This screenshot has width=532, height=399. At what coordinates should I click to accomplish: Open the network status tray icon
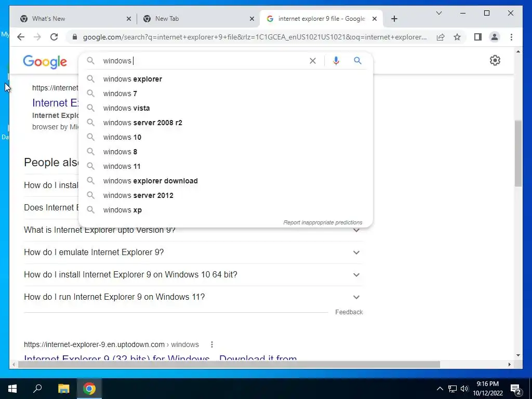(x=453, y=389)
